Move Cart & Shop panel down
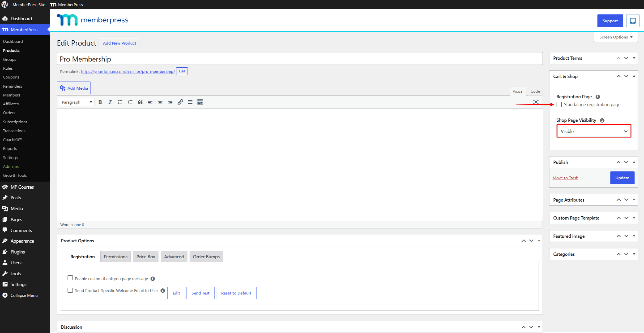 click(626, 76)
